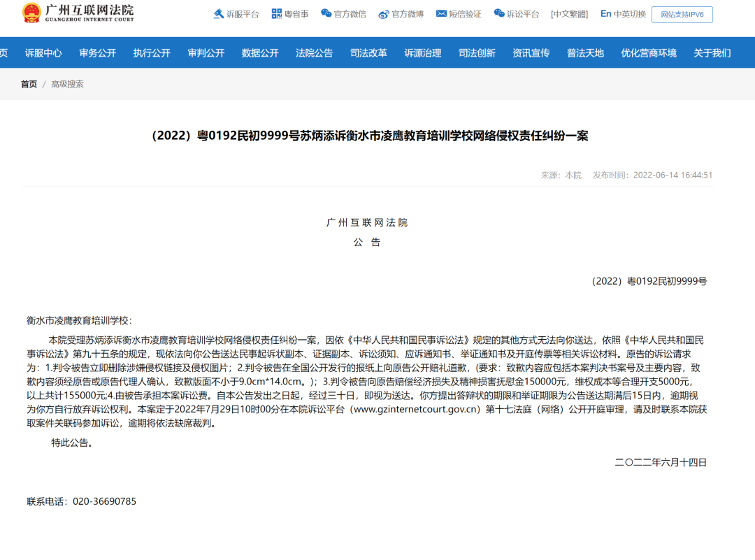Click 高级搜索 in the breadcrumb
The width and height of the screenshot is (755, 560).
click(67, 85)
